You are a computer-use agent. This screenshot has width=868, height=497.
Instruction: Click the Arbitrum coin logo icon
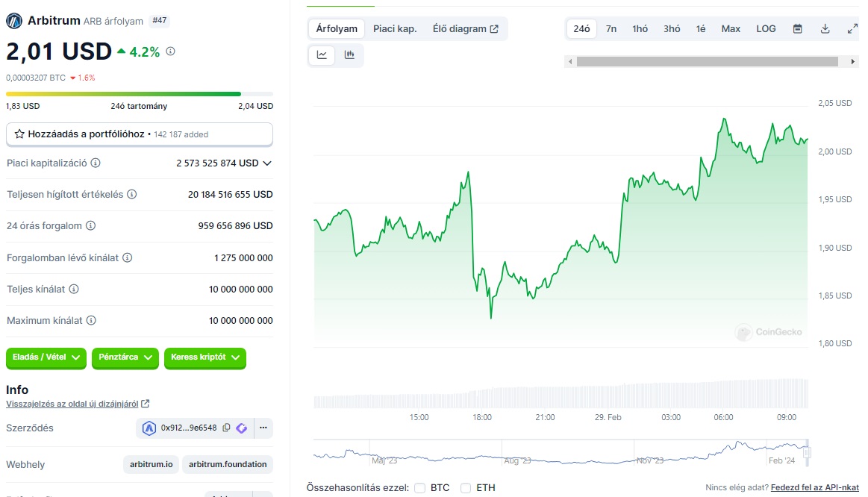(x=14, y=21)
